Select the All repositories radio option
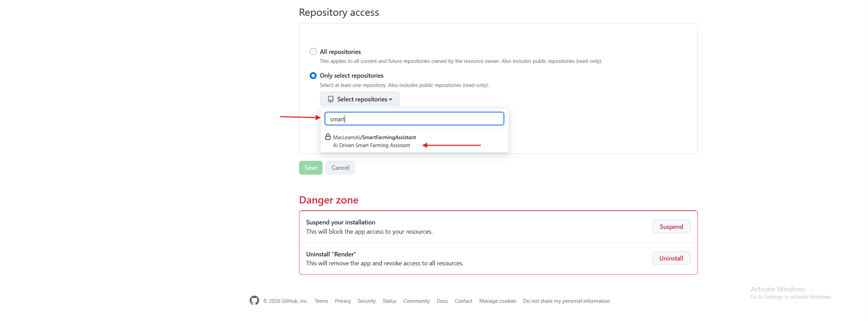Screen dimensions: 868x321 313,52
